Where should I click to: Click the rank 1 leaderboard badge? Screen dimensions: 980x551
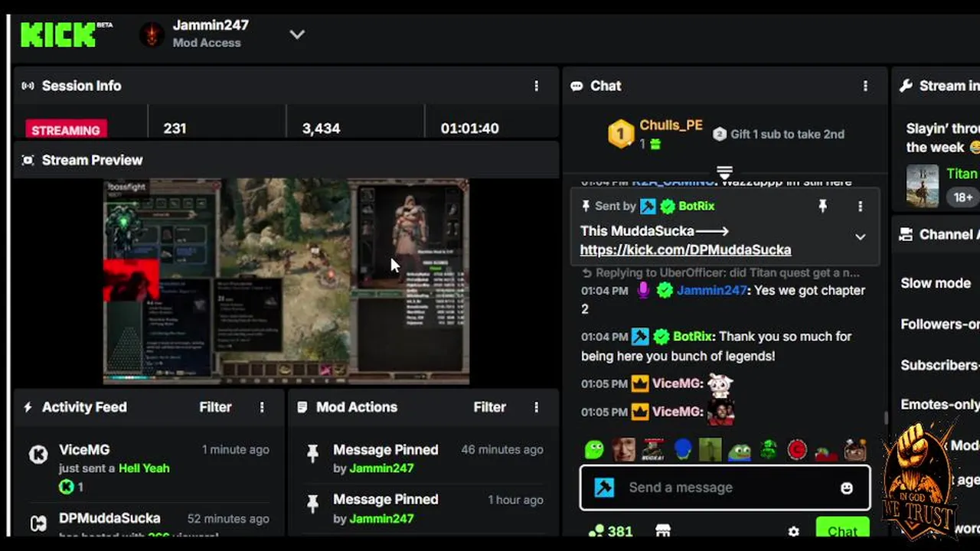pyautogui.click(x=621, y=135)
